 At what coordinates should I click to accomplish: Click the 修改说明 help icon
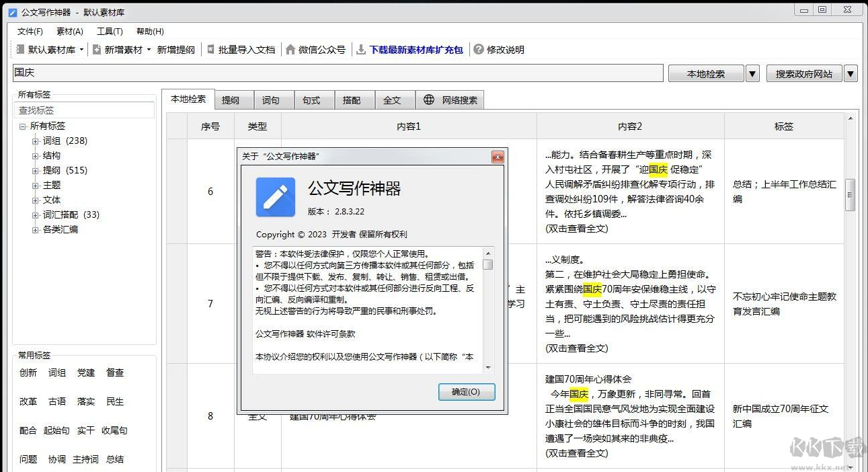(x=479, y=50)
